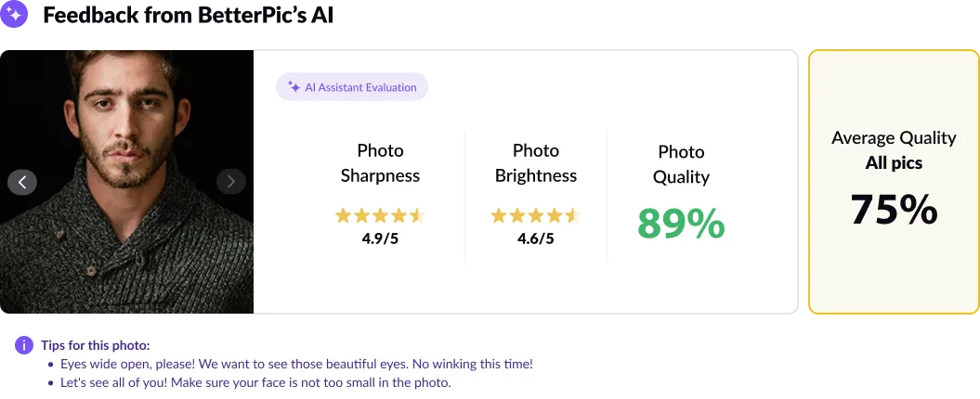Click the 'Let's see all of you' tip
Image resolution: width=980 pixels, height=399 pixels.
tap(255, 382)
